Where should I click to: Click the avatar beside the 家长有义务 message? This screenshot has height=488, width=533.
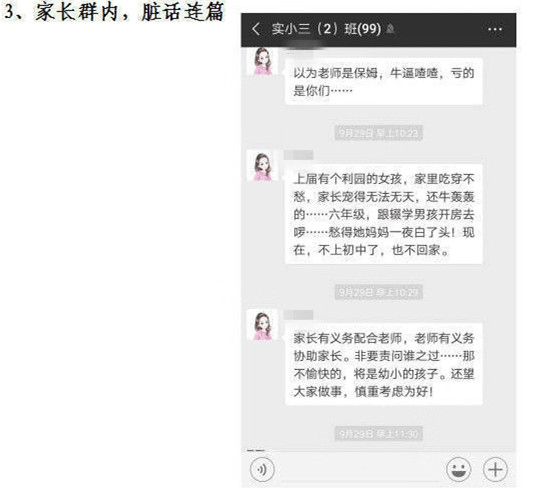click(262, 325)
